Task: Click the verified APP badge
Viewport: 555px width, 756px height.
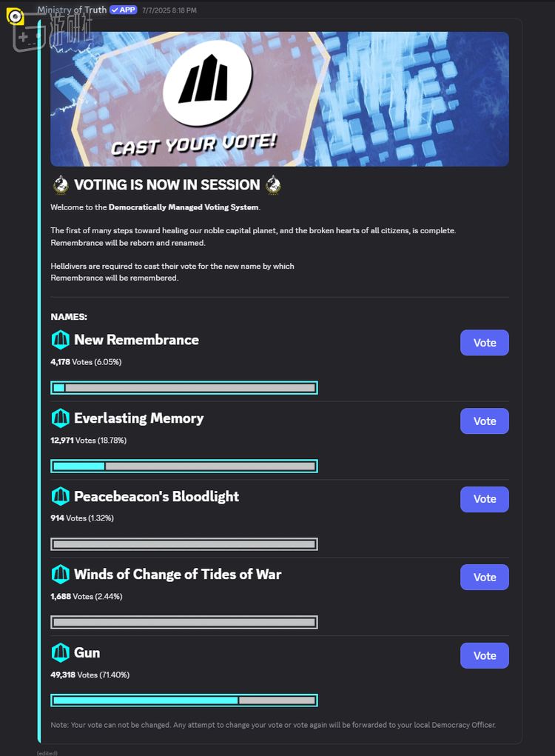Action: point(124,10)
